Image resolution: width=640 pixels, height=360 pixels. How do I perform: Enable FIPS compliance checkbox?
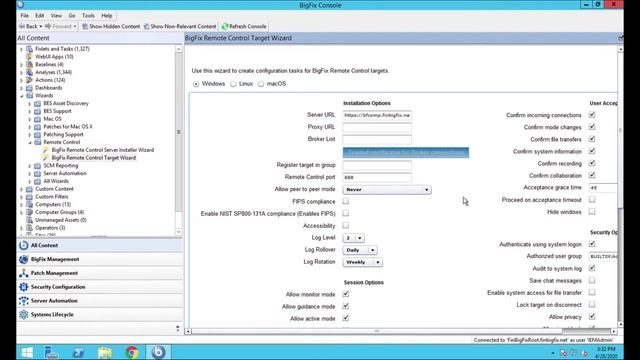click(346, 201)
